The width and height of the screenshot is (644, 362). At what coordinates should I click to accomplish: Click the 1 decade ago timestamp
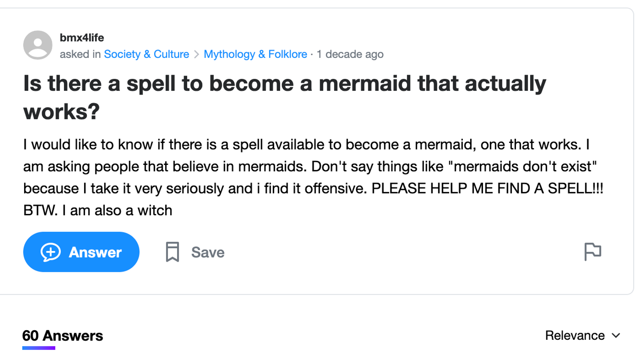point(350,54)
